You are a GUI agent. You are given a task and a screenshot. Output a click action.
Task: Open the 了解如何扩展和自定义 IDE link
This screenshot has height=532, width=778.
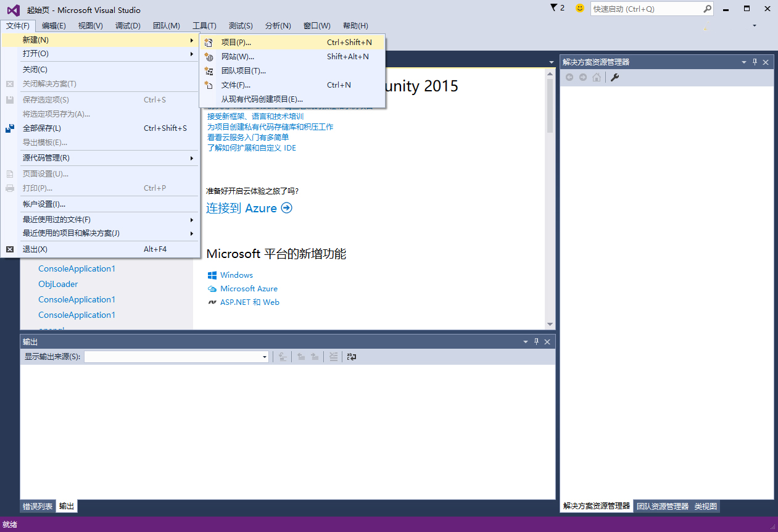pos(252,148)
